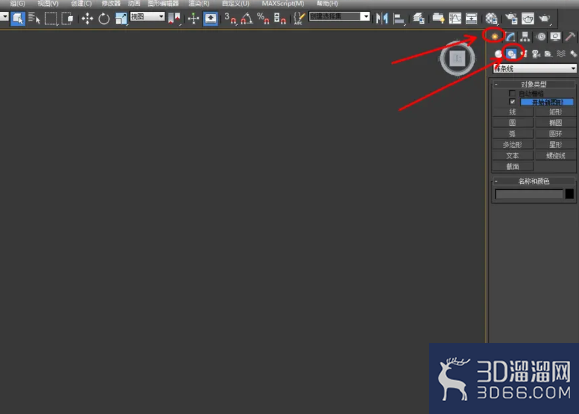The image size is (579, 414).
Task: Open Render Setup teapot icon
Action: click(x=511, y=18)
